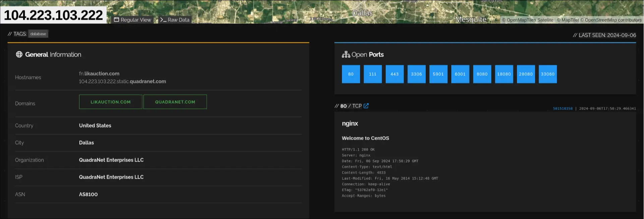Viewport: 644px width, 219px height.
Task: Switch to Raw Data tab
Action: [x=175, y=20]
